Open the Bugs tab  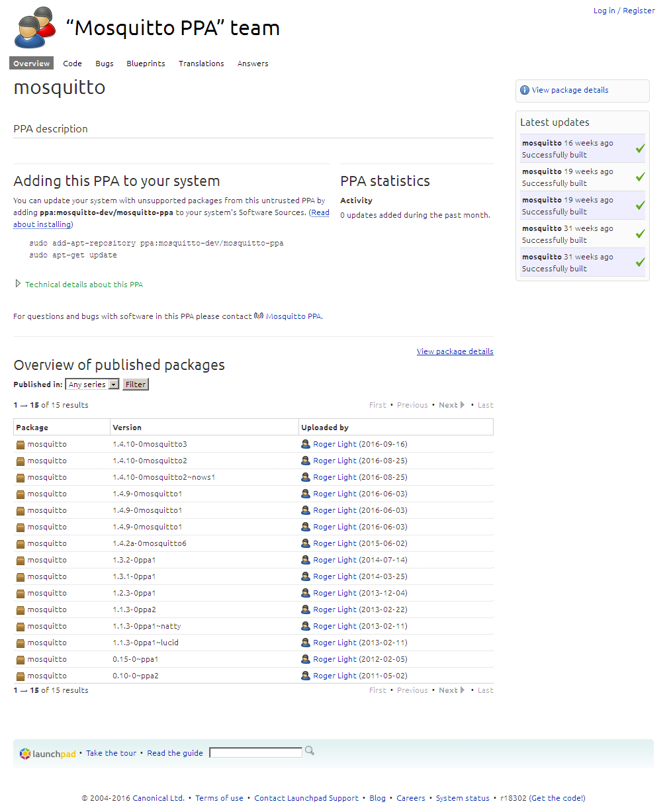[x=105, y=64]
